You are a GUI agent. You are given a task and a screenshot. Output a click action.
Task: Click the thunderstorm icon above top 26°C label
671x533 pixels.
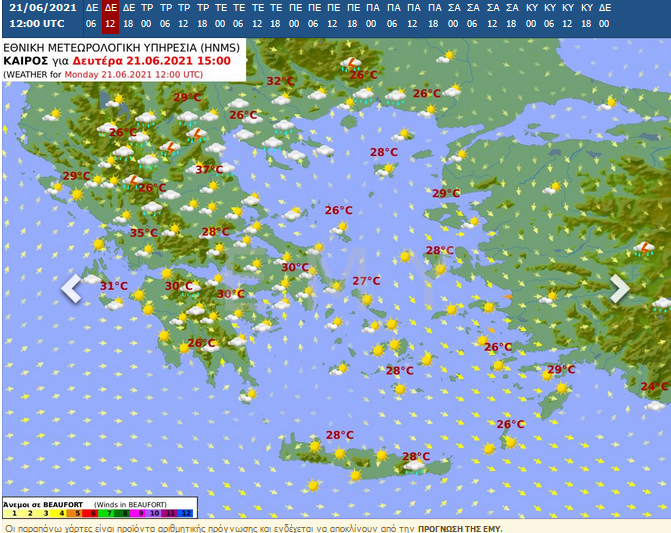point(351,65)
